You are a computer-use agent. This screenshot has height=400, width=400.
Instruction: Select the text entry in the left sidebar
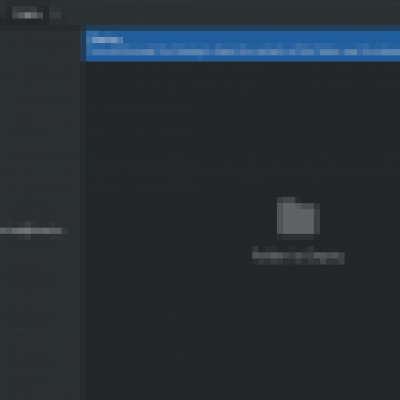pos(31,231)
